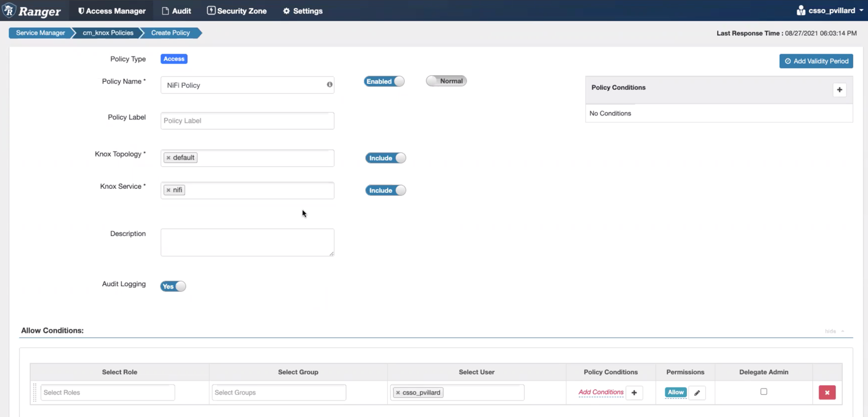
Task: Remove the 'default' Knox topology tag
Action: 168,158
